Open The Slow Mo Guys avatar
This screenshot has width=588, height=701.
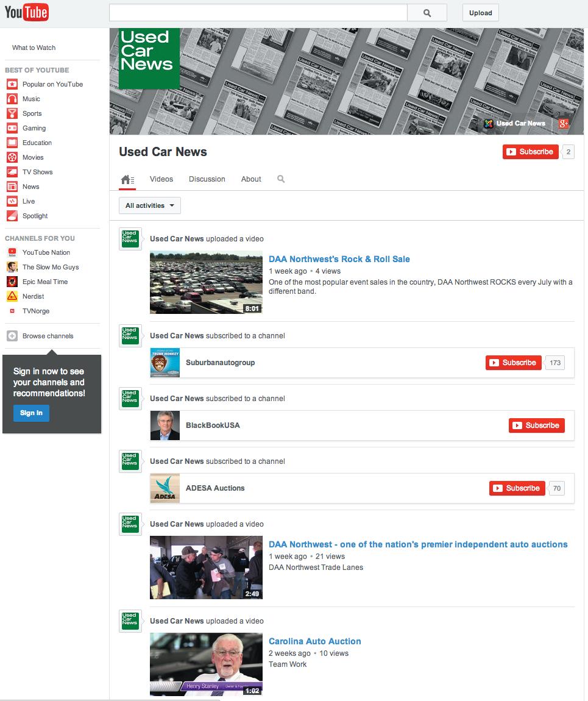(x=12, y=267)
